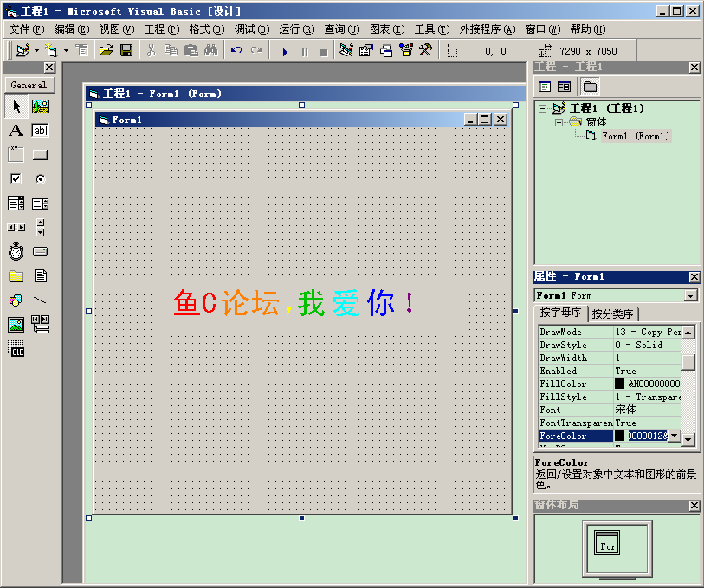
Task: Open Add Project dropdown arrow
Action: pyautogui.click(x=37, y=50)
